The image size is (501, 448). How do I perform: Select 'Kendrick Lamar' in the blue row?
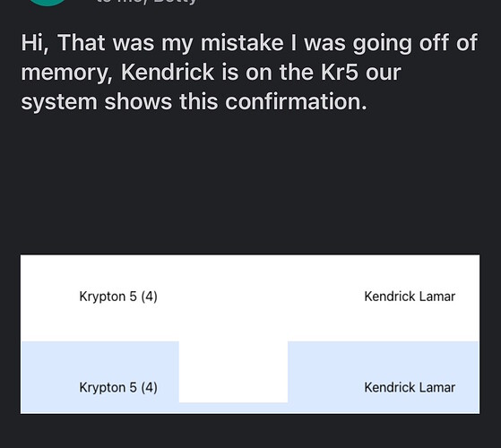pos(410,387)
